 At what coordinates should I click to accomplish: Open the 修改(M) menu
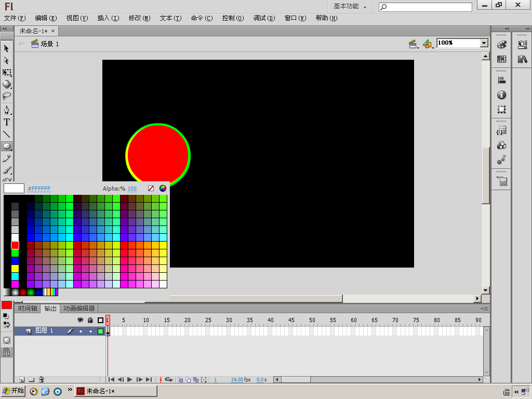tap(139, 18)
